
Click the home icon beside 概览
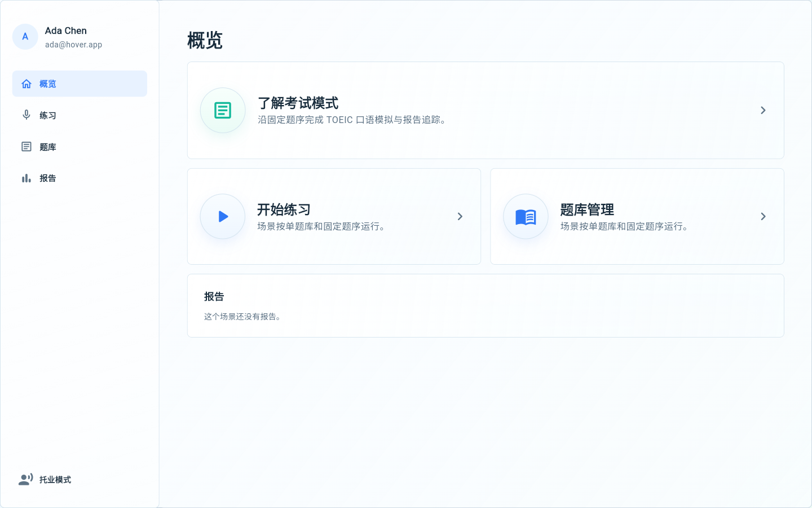(27, 84)
